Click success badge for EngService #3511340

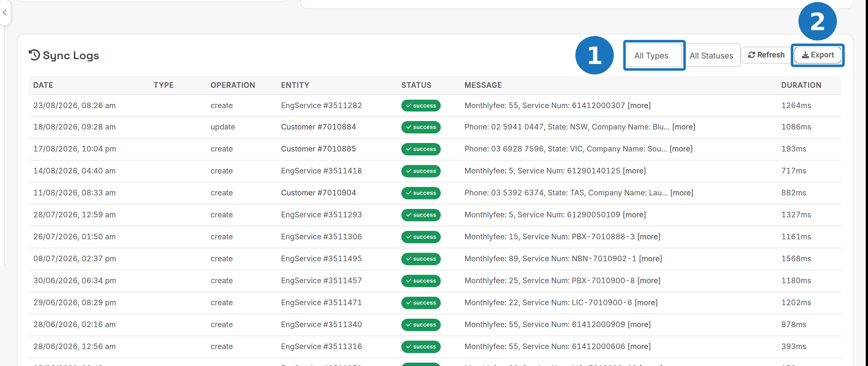point(421,325)
